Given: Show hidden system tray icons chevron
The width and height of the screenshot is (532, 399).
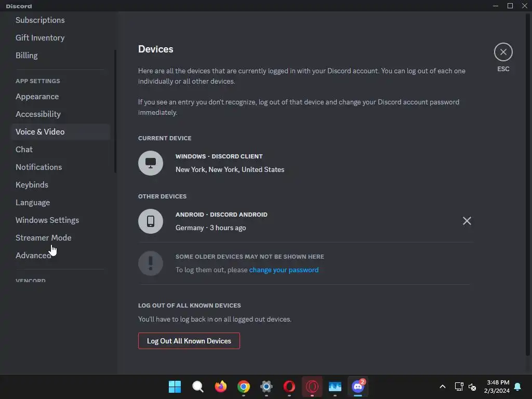Looking at the screenshot, I should tap(443, 387).
